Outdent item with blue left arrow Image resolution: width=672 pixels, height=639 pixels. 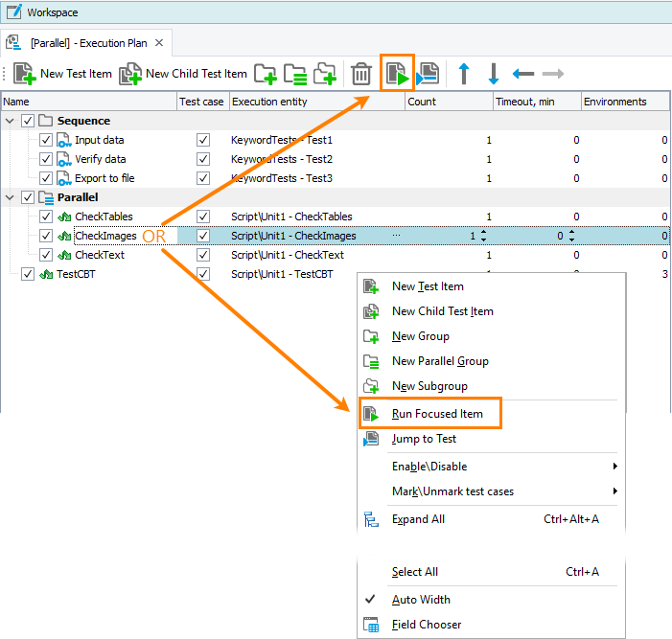tap(523, 74)
